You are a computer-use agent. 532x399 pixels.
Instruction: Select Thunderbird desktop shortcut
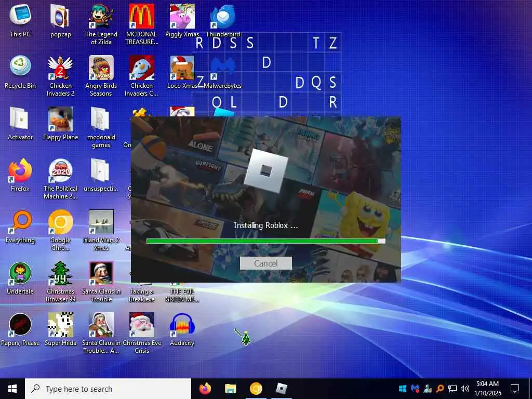click(x=222, y=20)
